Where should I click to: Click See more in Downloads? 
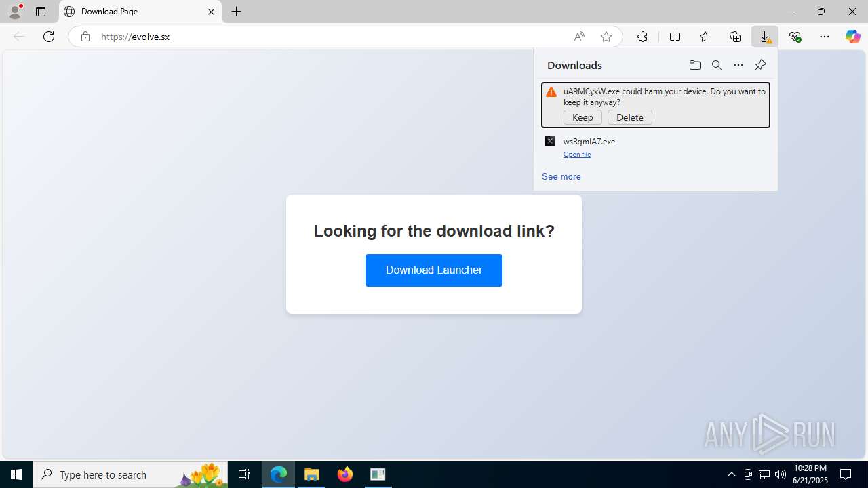pos(561,176)
